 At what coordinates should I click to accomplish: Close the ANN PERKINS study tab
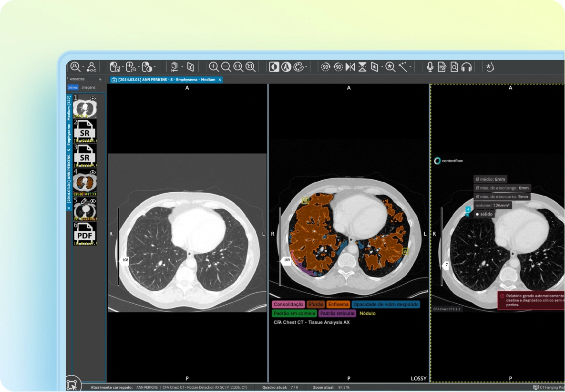[220, 80]
